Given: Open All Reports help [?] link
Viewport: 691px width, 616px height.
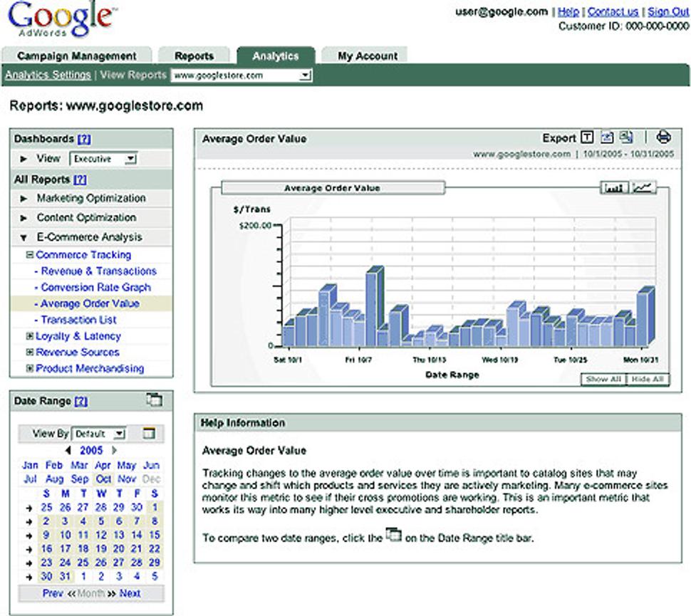Looking at the screenshot, I should 80,179.
